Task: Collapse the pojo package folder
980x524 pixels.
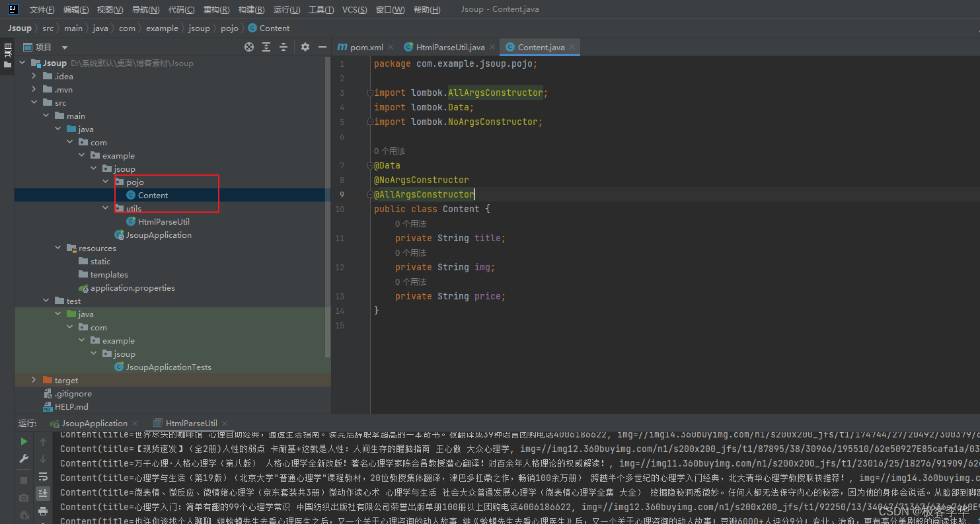Action: pyautogui.click(x=106, y=182)
